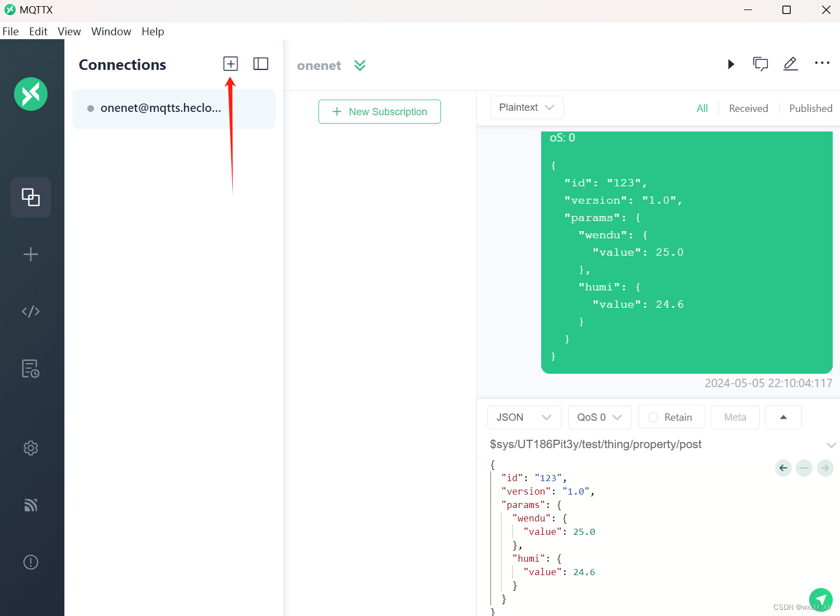Image resolution: width=840 pixels, height=616 pixels.
Task: Expand topic history chevron beside topic field
Action: pyautogui.click(x=831, y=445)
